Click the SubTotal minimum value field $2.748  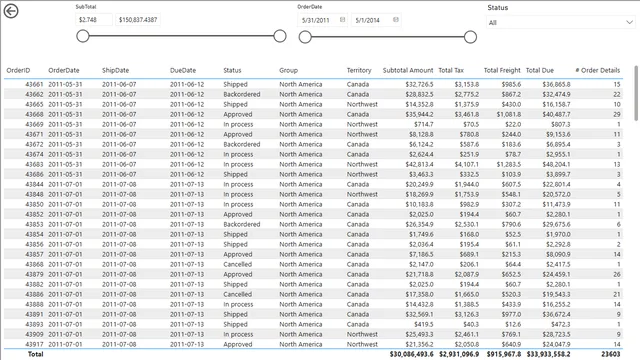click(x=94, y=20)
